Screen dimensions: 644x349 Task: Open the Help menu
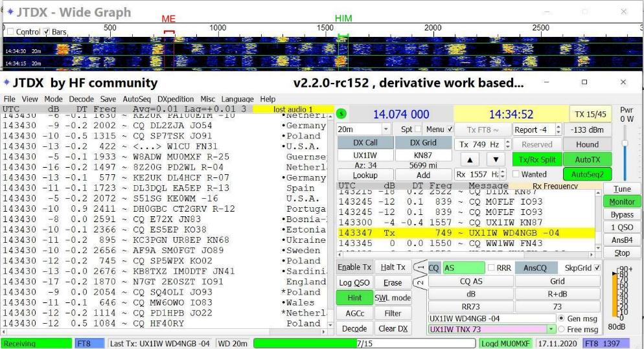tap(268, 99)
